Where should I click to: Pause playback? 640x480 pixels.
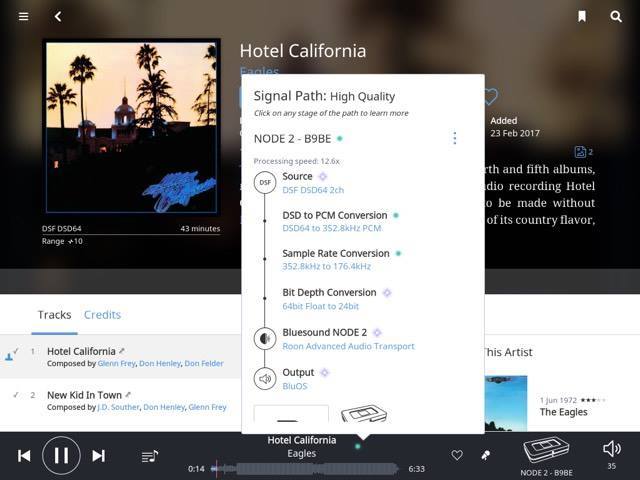coord(61,456)
